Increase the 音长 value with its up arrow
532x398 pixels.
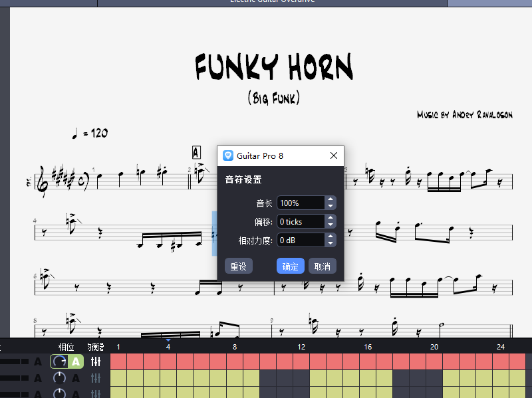coord(331,199)
